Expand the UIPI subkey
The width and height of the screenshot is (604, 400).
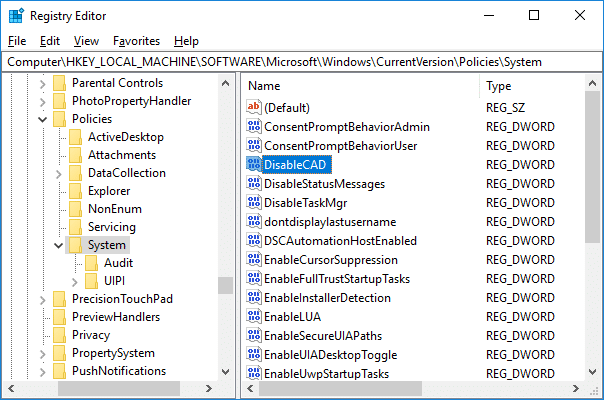click(x=74, y=281)
